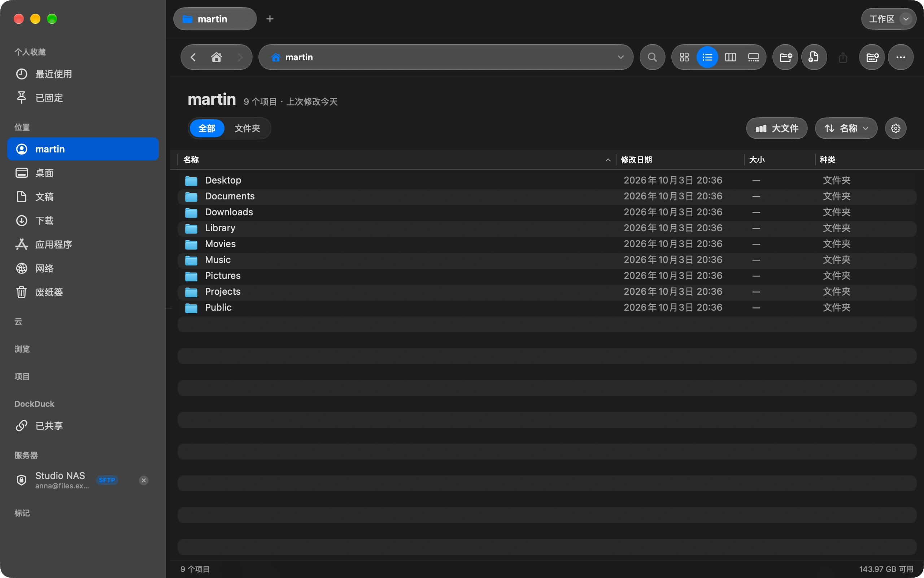Select the Pictures folder row
924x578 pixels.
coord(547,276)
